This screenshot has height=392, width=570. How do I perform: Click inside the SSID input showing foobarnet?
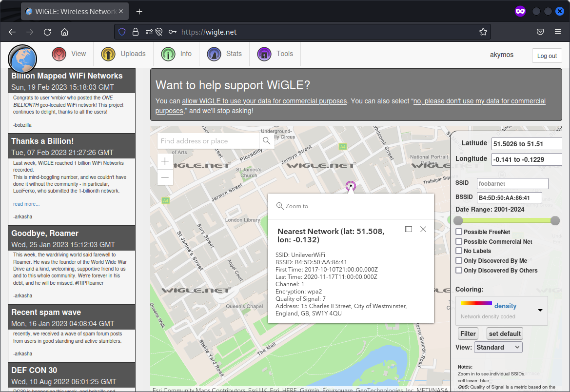[x=512, y=183]
